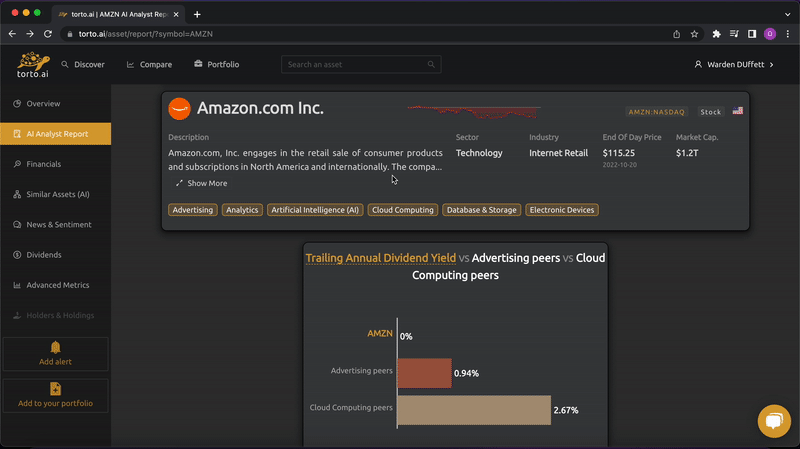800x449 pixels.
Task: Open Similar Assets (AI) section
Action: (56, 194)
